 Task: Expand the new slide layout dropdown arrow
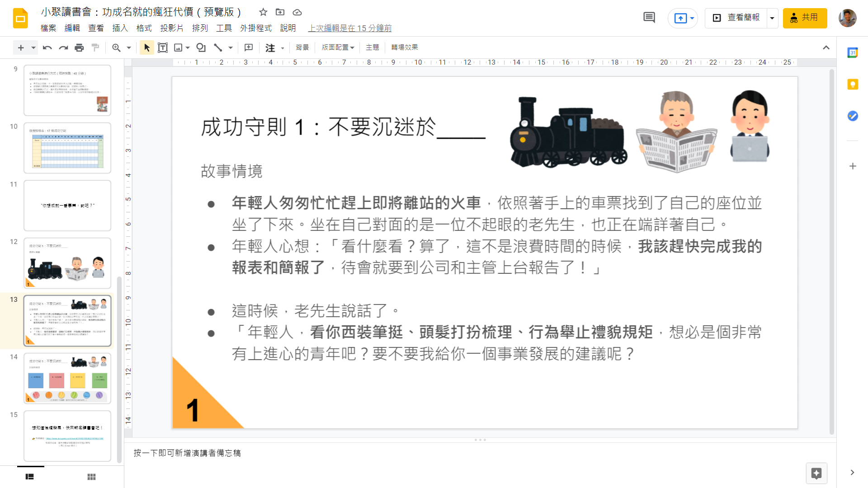point(33,47)
